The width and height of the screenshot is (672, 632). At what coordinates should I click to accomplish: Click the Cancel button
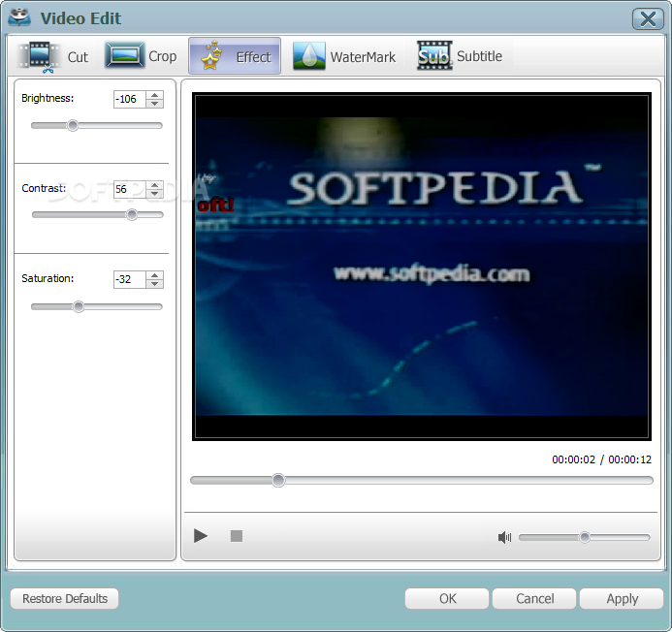(534, 599)
